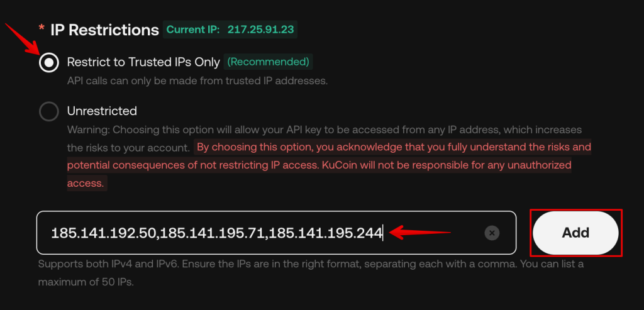Click the "IP Restrictions" heading
The width and height of the screenshot is (644, 310).
click(104, 30)
